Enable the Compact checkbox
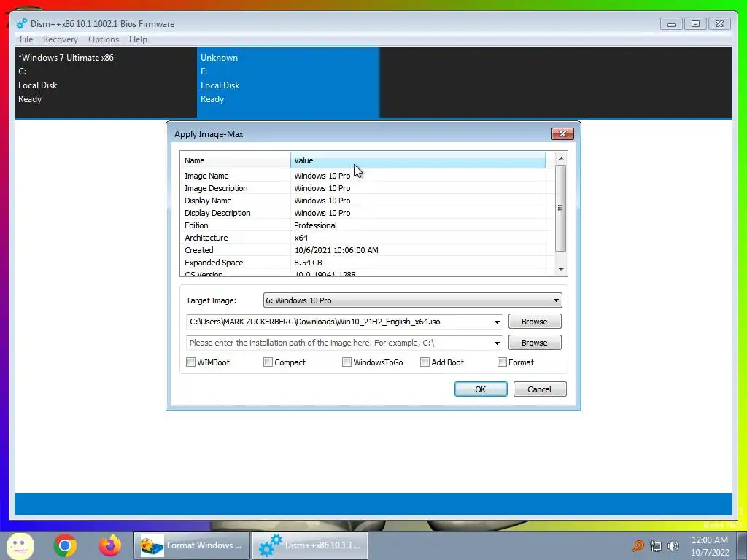The image size is (747, 560). pyautogui.click(x=268, y=362)
